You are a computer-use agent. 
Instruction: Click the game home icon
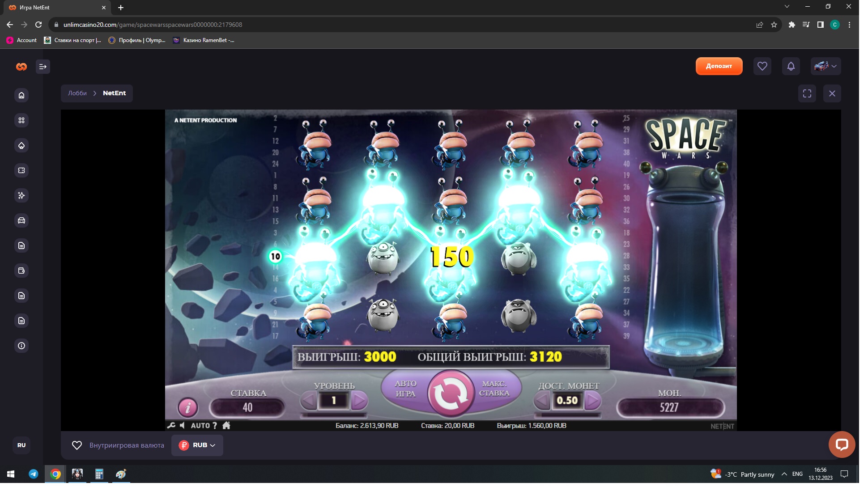(x=226, y=425)
